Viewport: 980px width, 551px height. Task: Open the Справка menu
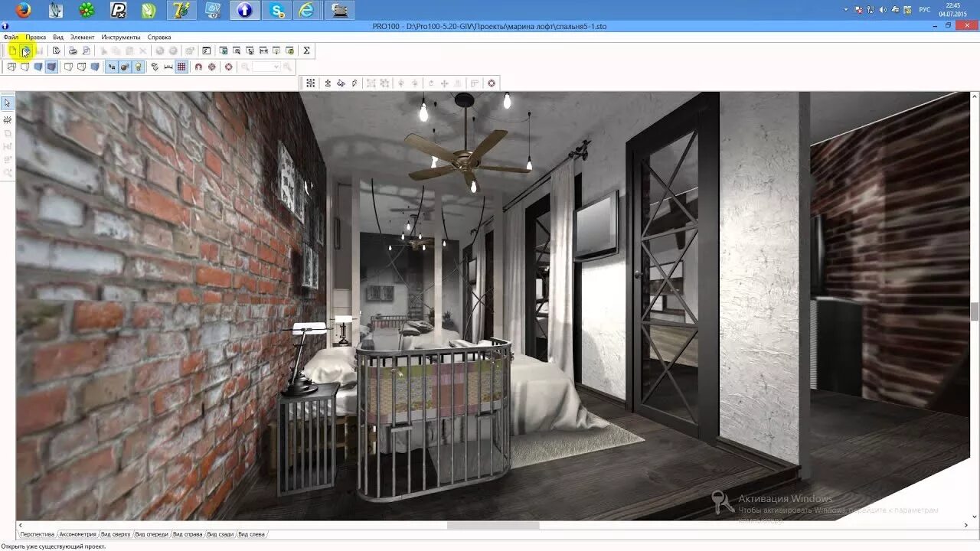[159, 37]
